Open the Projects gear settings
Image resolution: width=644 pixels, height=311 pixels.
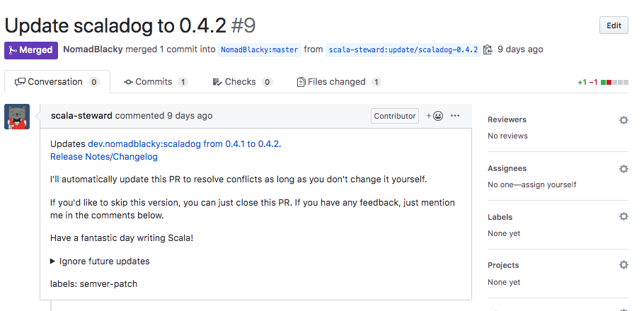(623, 265)
